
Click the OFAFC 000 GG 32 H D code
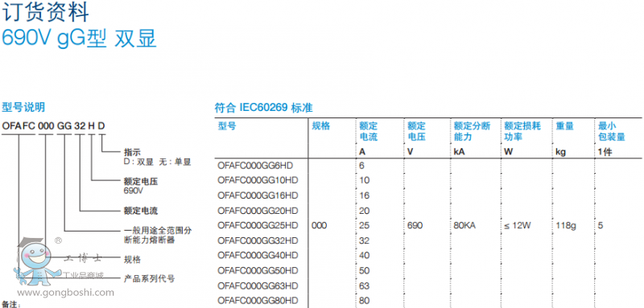pos(53,126)
